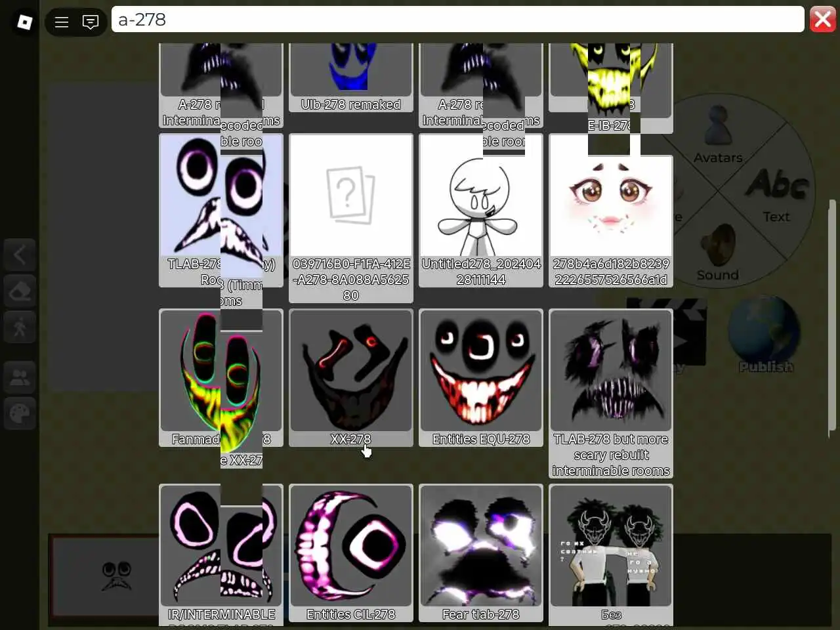Select the Ulb-278 remaked image
This screenshot has width=840, height=630.
(351, 77)
